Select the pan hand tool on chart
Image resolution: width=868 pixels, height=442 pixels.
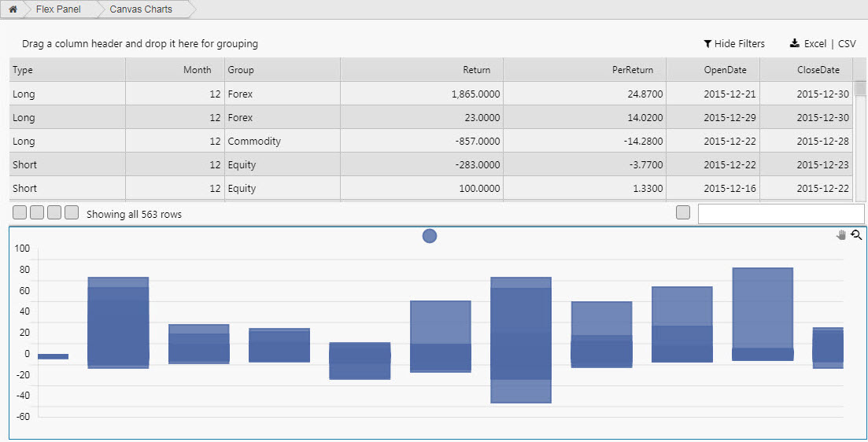[x=841, y=235]
